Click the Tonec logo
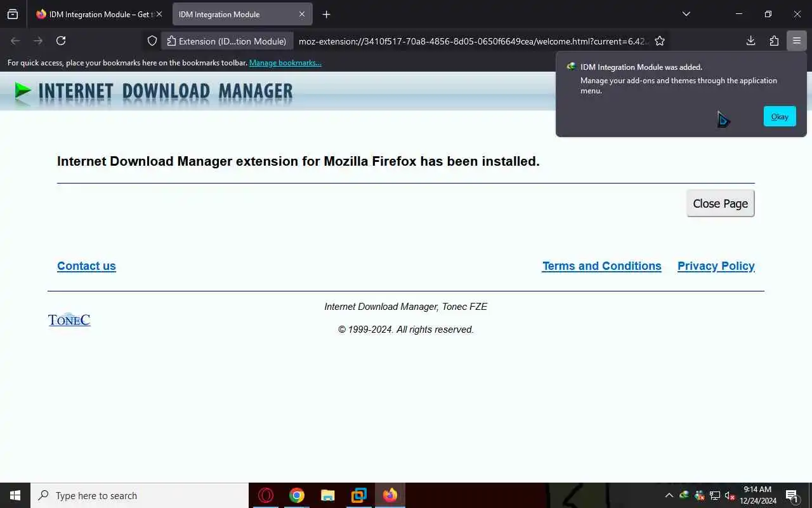Viewport: 812px width, 508px height. pyautogui.click(x=69, y=319)
